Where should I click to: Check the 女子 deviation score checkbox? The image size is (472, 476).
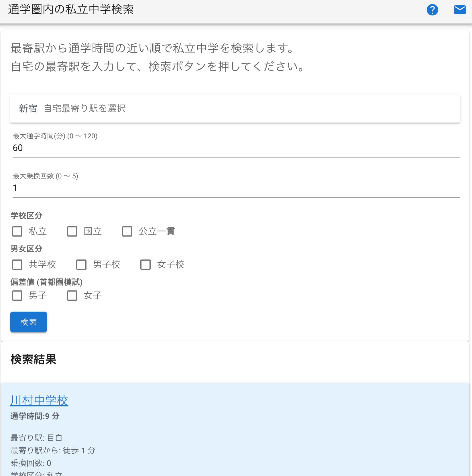point(72,296)
